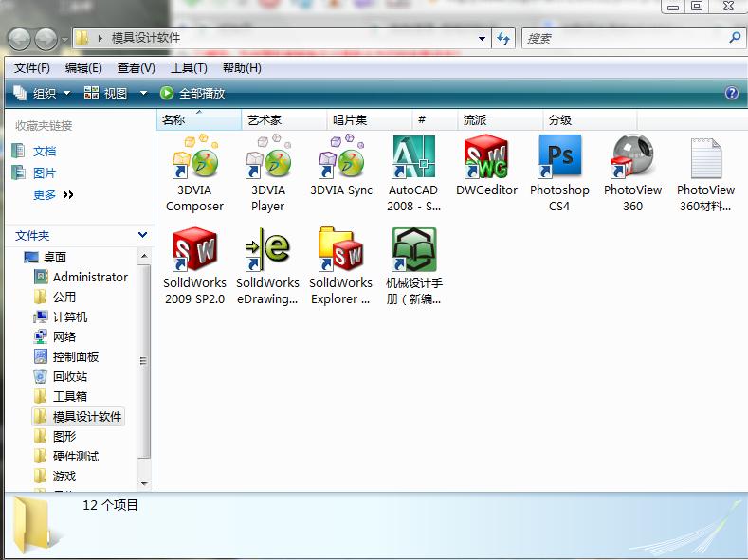Select the PhotoView 360材料 document file
This screenshot has height=560, width=748.
(705, 173)
